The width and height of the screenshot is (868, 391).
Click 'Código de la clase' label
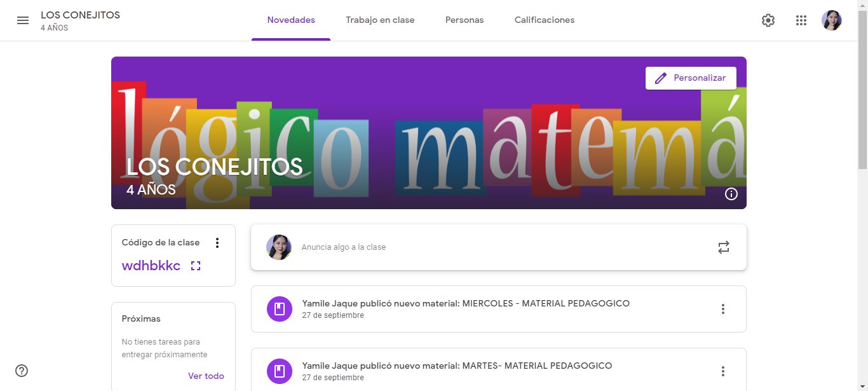pos(161,243)
